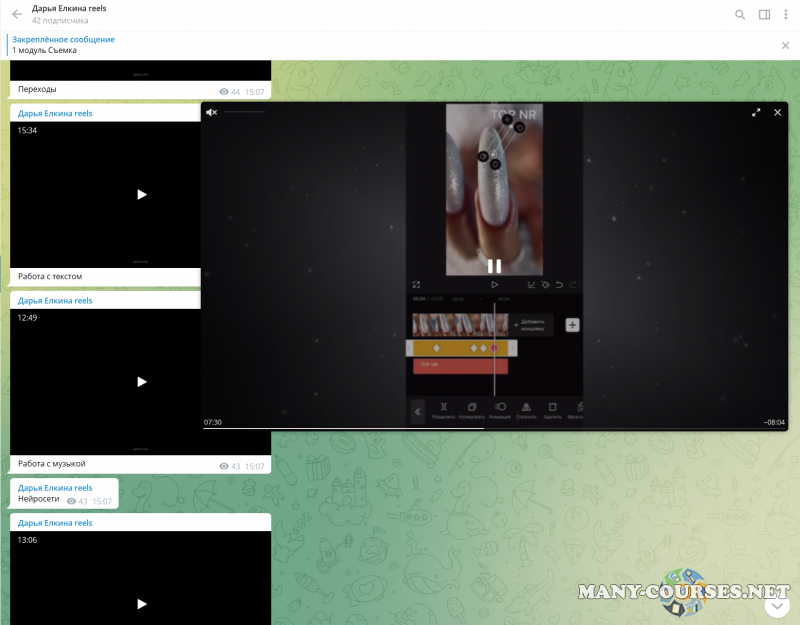Close the floating video player

tap(777, 113)
